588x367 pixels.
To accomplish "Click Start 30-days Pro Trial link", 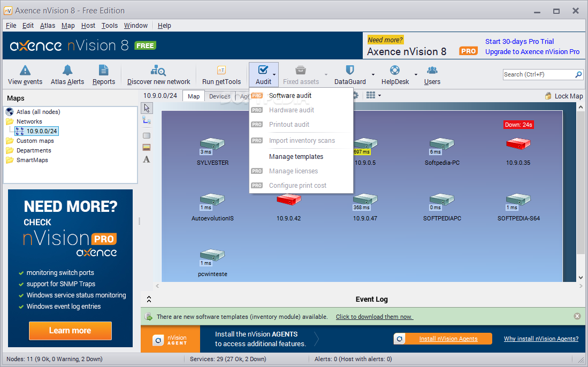I will (x=520, y=42).
